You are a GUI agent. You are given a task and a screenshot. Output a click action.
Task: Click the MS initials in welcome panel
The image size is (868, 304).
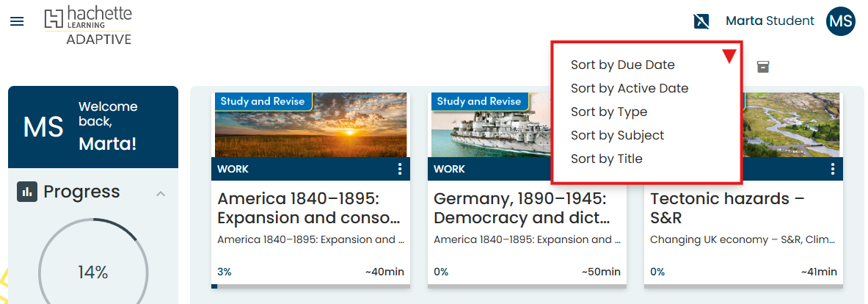pos(43,127)
